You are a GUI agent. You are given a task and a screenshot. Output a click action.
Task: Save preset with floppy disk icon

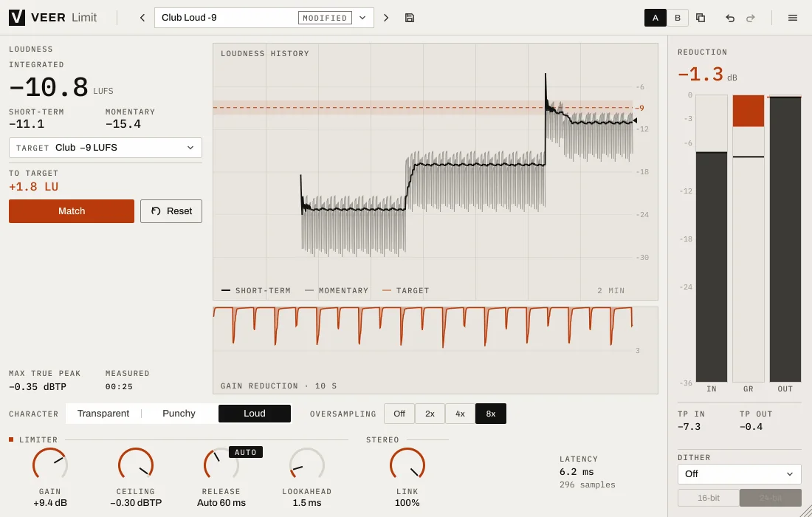(410, 18)
